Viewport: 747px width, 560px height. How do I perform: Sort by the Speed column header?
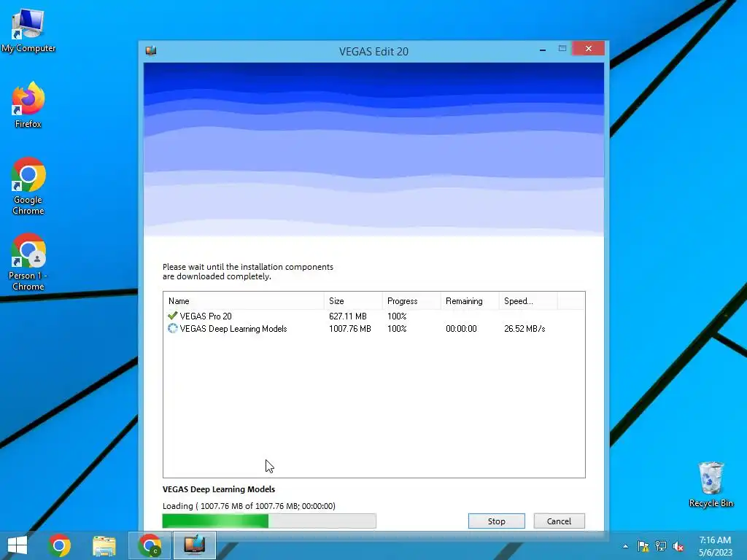(x=528, y=301)
